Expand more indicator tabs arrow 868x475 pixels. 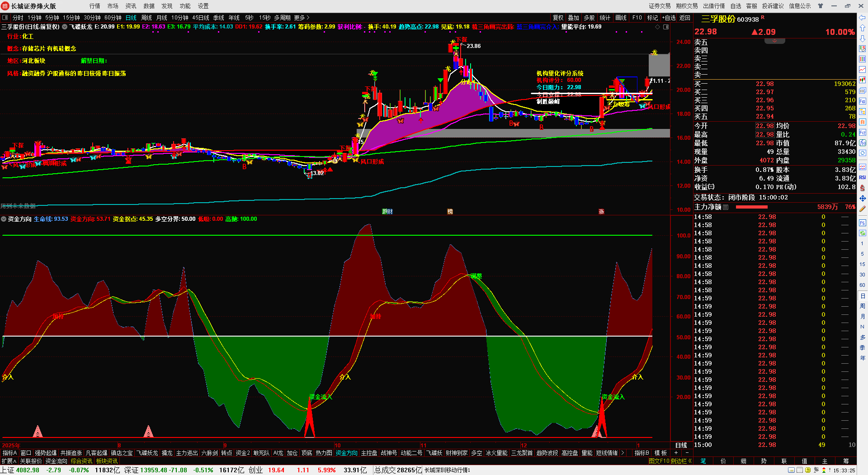[x=623, y=453]
